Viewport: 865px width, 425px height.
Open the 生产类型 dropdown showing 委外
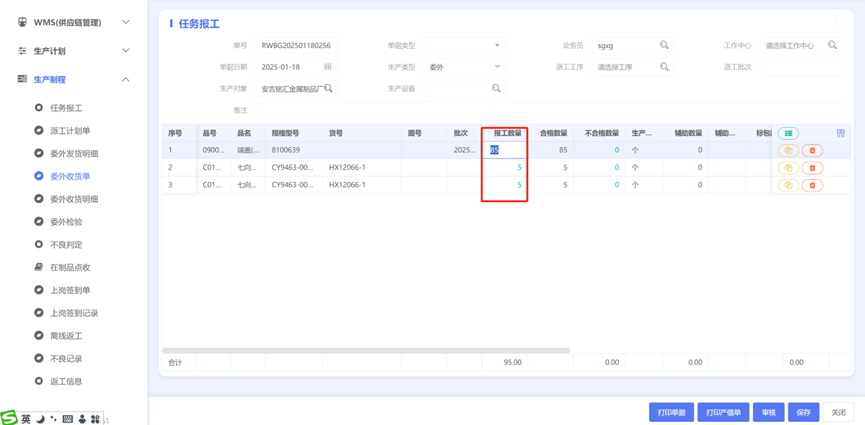[x=464, y=67]
